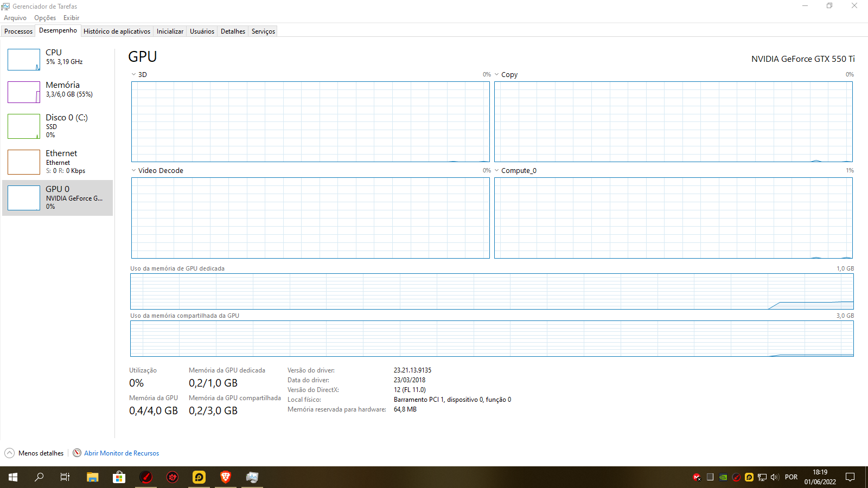Click red speedometer tray icon
This screenshot has width=868, height=488.
coord(736,477)
